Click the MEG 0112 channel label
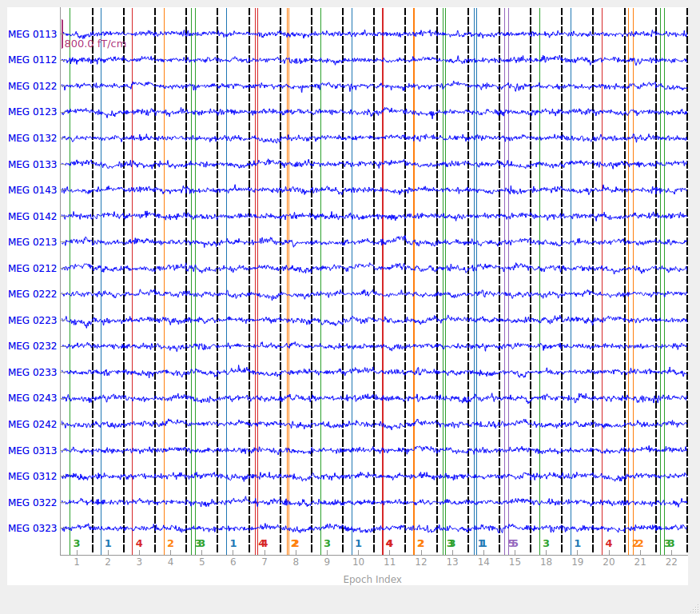 33,60
